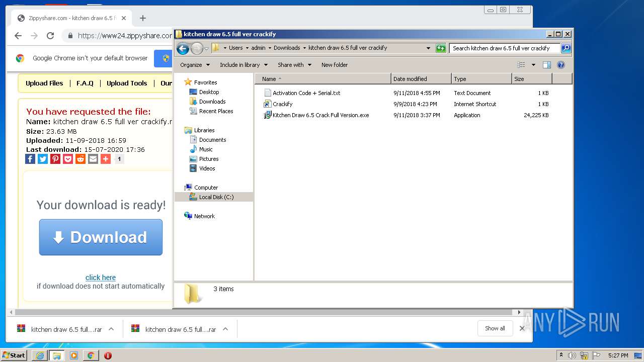The width and height of the screenshot is (644, 362).
Task: Click the text document file icon
Action: click(x=268, y=93)
